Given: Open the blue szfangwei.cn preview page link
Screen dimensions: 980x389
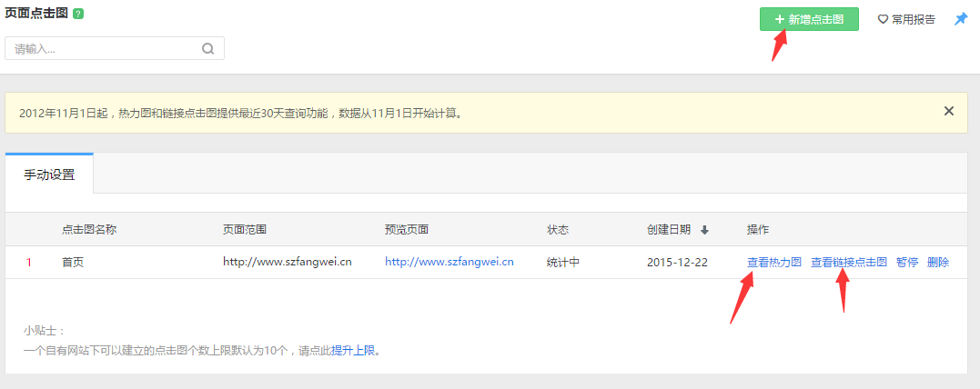Looking at the screenshot, I should coord(450,262).
